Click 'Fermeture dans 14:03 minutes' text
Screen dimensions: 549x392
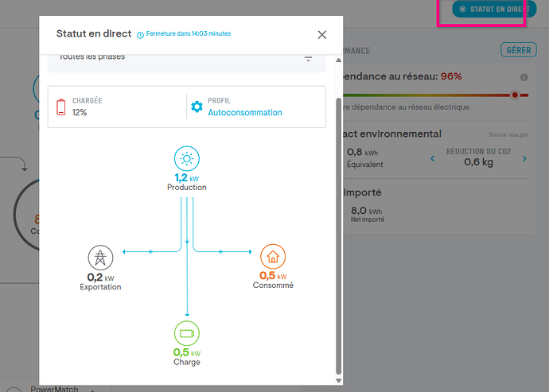pyautogui.click(x=189, y=33)
